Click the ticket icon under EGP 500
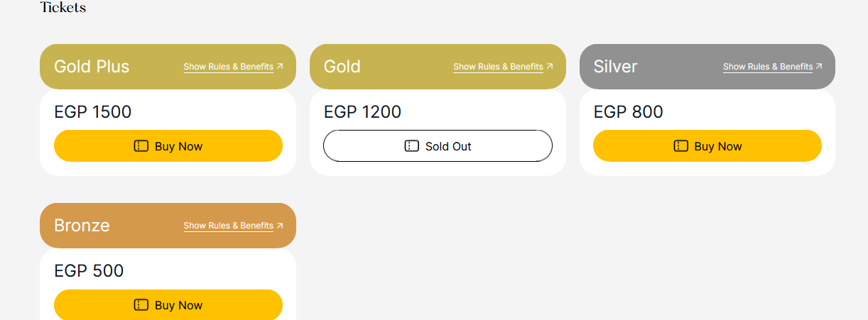The width and height of the screenshot is (868, 320). (x=141, y=305)
